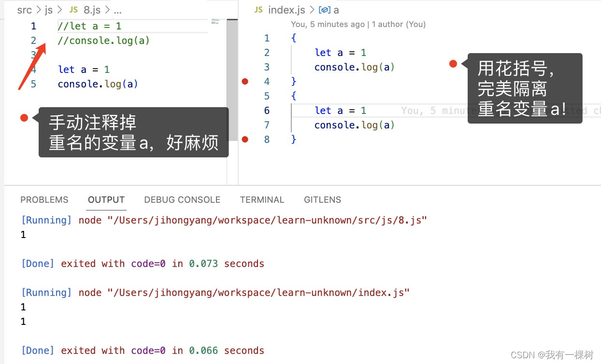Open the 8.js breadcrumb file picker

click(92, 10)
